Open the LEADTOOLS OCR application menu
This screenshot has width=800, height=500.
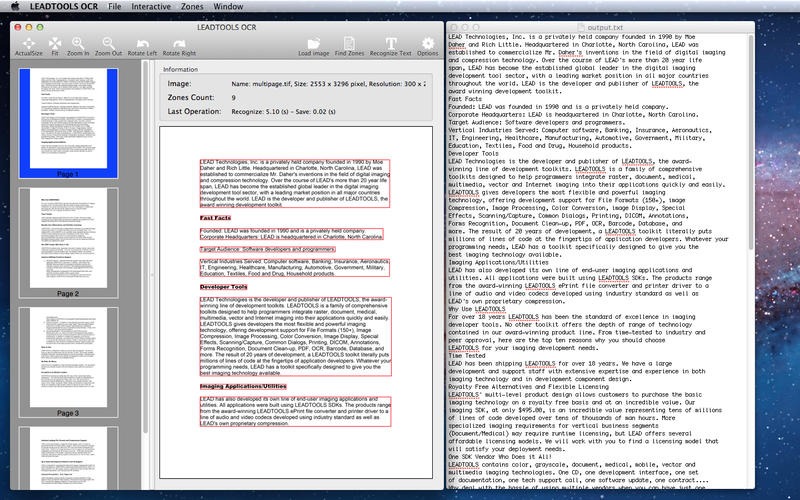(64, 7)
